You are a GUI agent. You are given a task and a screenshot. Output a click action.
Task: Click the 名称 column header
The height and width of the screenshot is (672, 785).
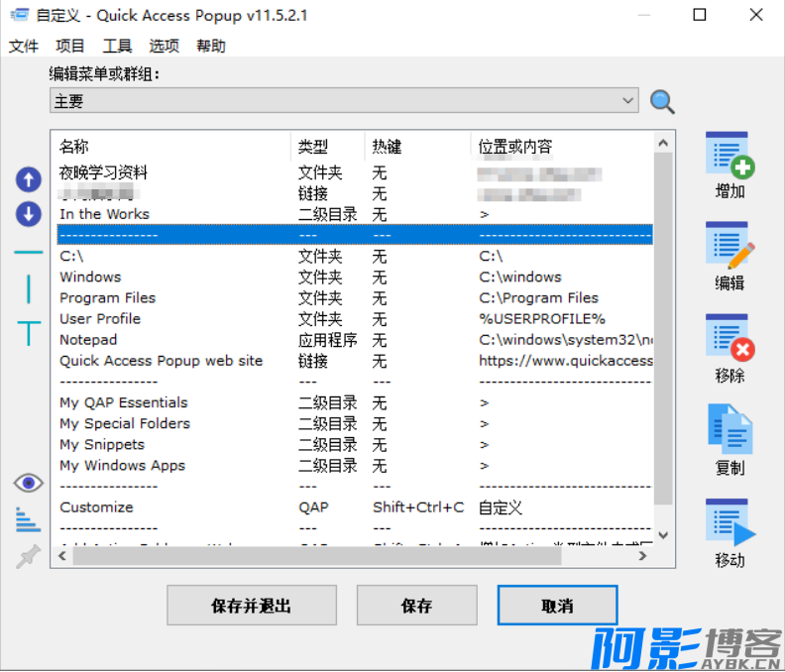171,147
